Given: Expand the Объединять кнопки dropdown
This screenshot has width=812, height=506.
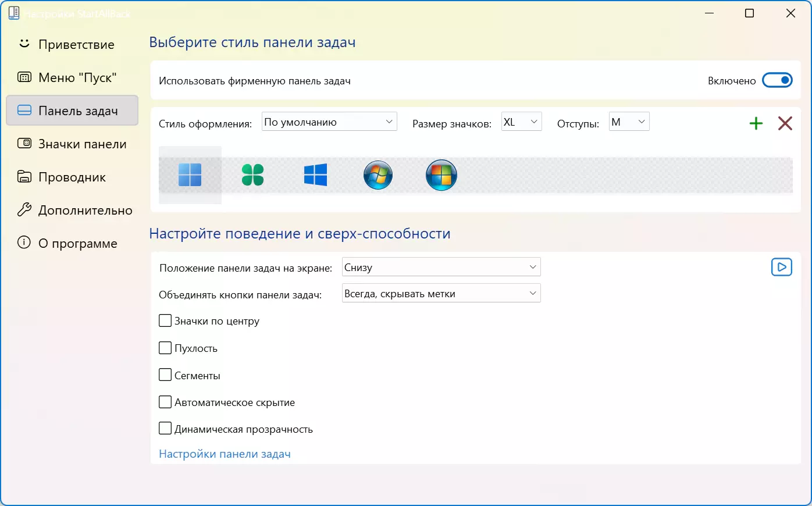Looking at the screenshot, I should [x=441, y=293].
